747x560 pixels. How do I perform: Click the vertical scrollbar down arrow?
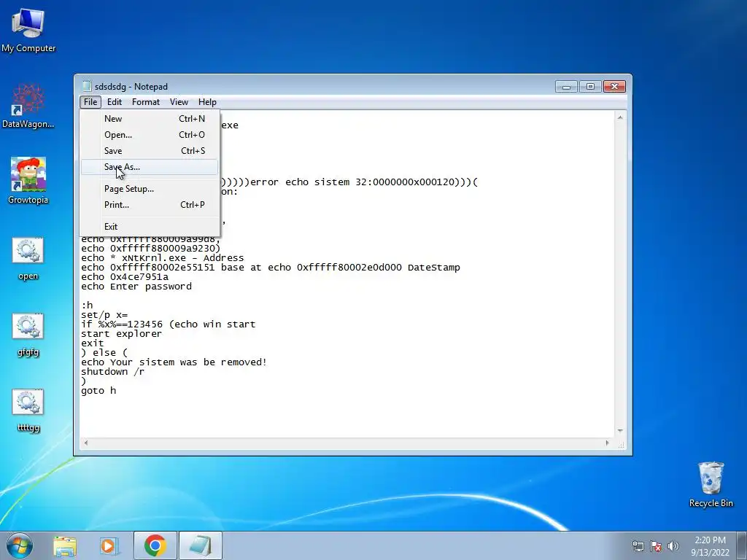pyautogui.click(x=620, y=431)
